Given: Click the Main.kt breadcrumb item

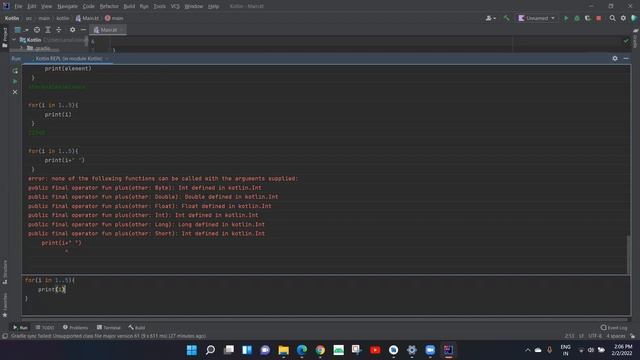Looking at the screenshot, I should coord(87,18).
